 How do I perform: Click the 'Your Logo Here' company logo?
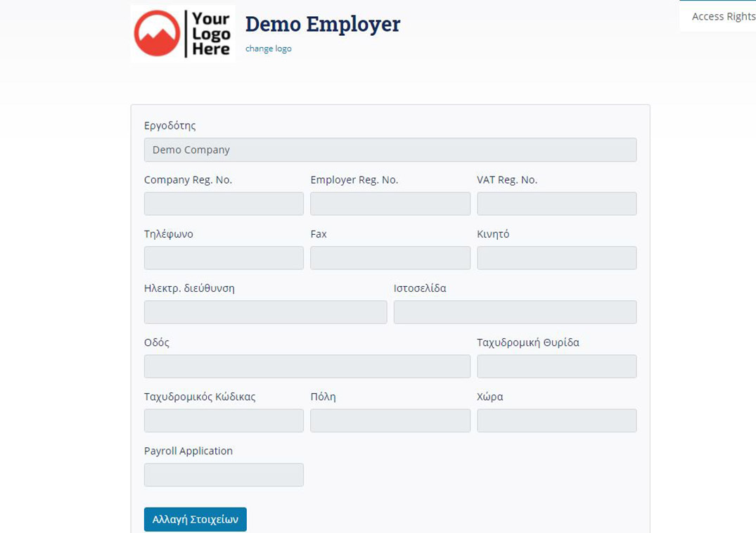183,34
